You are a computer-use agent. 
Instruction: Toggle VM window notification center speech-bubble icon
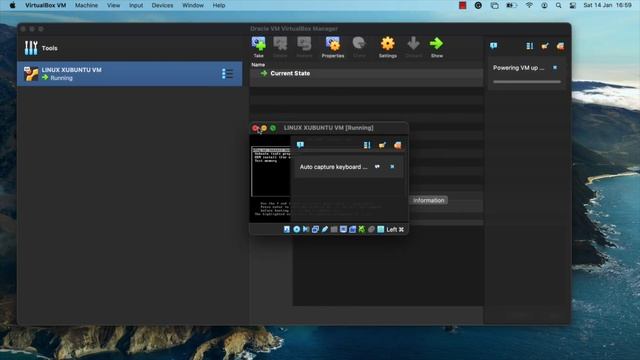click(x=300, y=145)
